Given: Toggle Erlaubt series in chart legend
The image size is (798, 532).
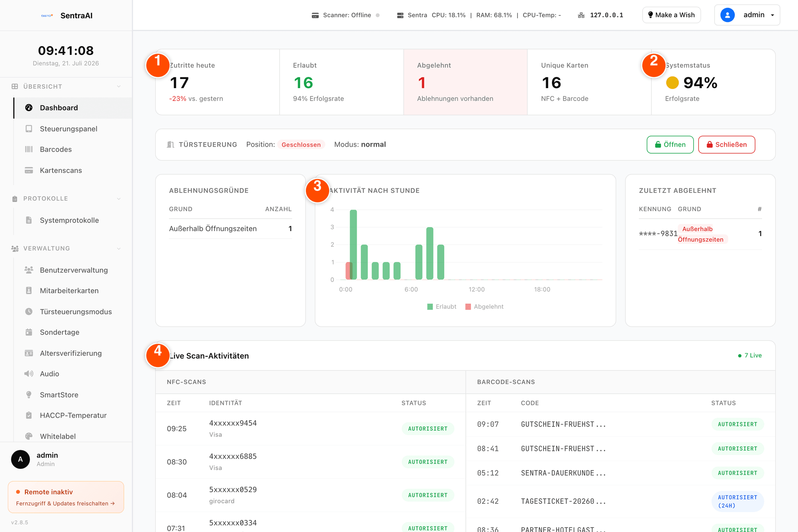Looking at the screenshot, I should point(441,307).
